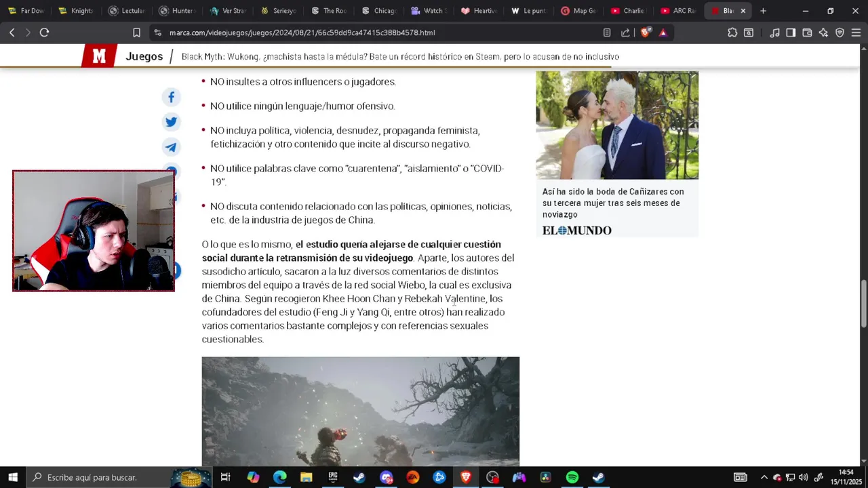The height and width of the screenshot is (488, 868).
Task: Open the Windows Start menu
Action: coord(12,477)
